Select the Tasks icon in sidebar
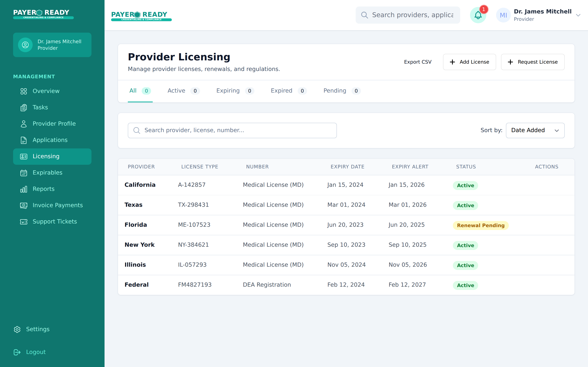 coord(23,107)
